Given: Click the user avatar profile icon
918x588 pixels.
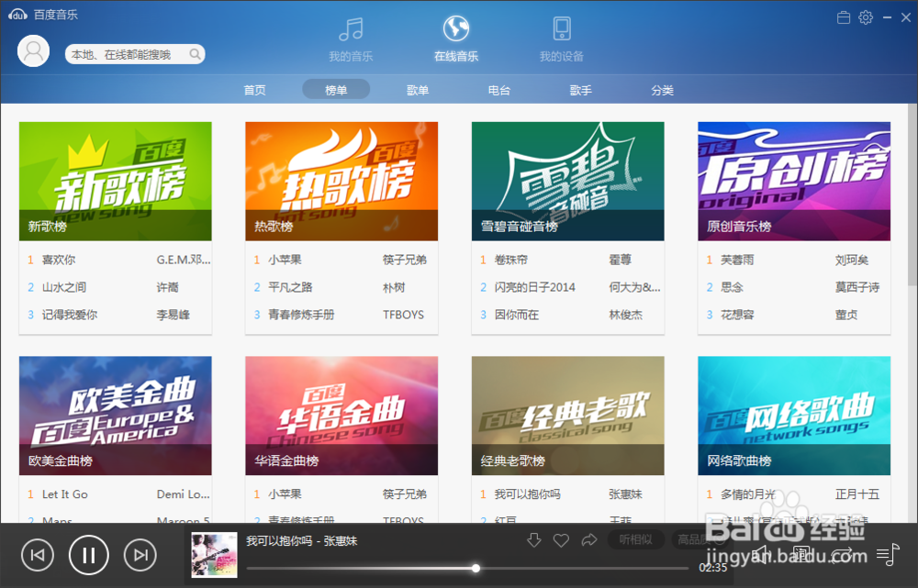Looking at the screenshot, I should click(x=33, y=50).
